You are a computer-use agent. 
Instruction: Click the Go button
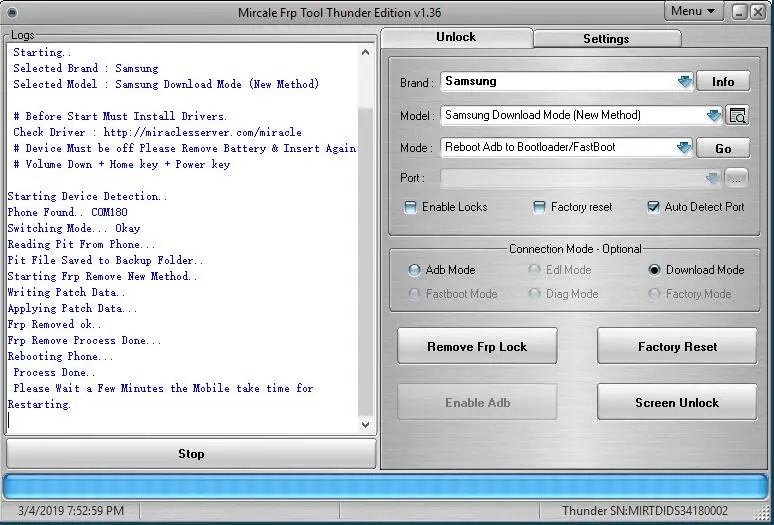pyautogui.click(x=723, y=149)
